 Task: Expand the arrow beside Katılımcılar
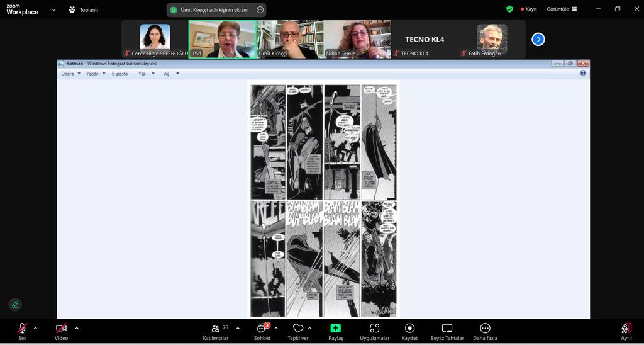click(238, 328)
